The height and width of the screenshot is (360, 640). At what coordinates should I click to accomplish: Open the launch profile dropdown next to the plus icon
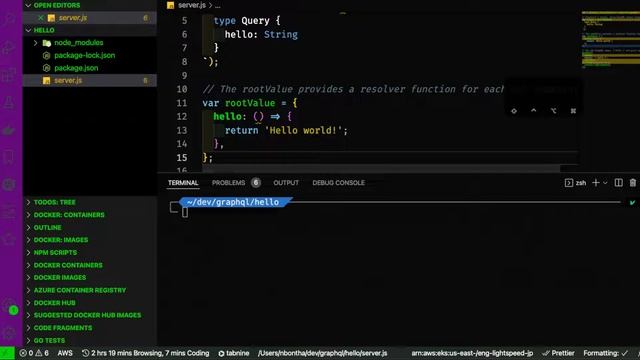pyautogui.click(x=605, y=183)
